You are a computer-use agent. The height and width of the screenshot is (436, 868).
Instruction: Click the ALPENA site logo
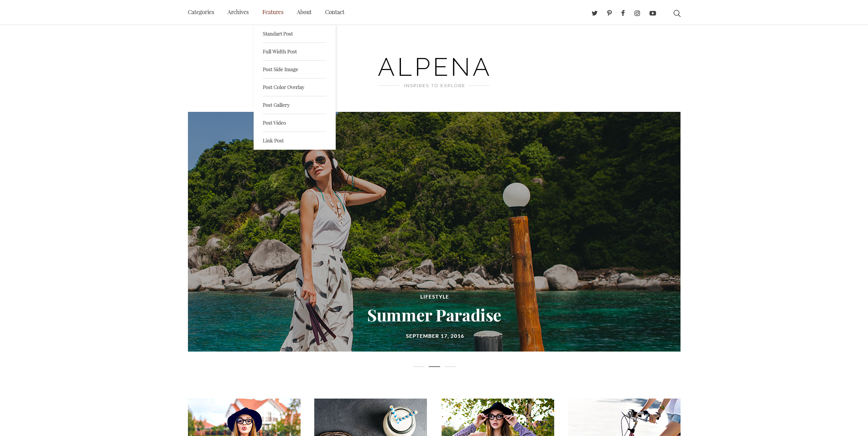pyautogui.click(x=434, y=68)
